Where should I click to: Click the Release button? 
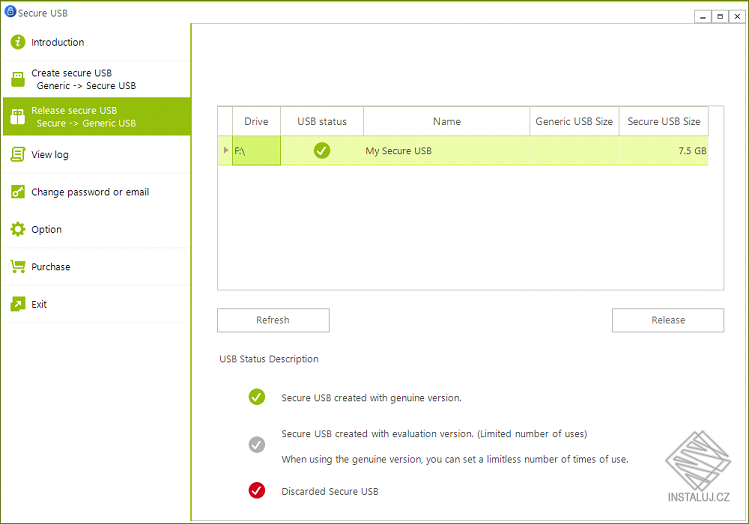pyautogui.click(x=668, y=320)
